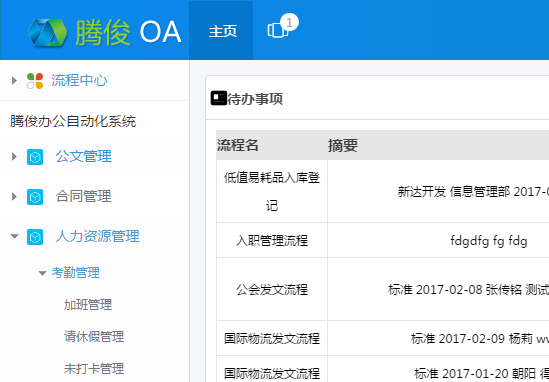Click the summary fdgdfg fg fdg
Viewport: 549px width, 382px height.
click(489, 241)
